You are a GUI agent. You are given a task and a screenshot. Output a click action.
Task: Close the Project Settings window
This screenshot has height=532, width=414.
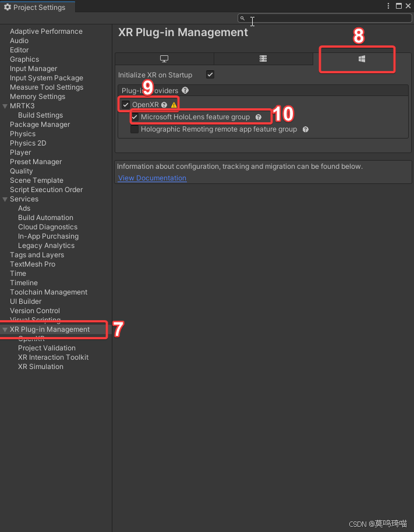408,6
